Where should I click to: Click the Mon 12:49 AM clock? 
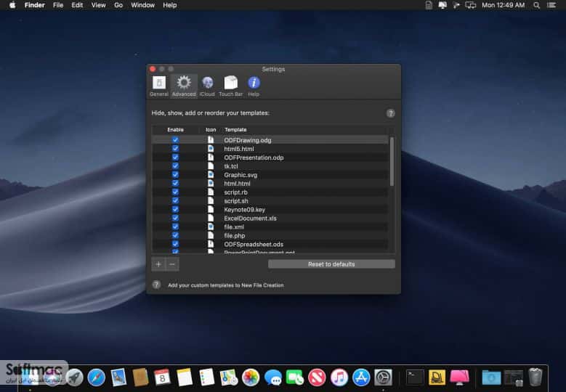504,5
